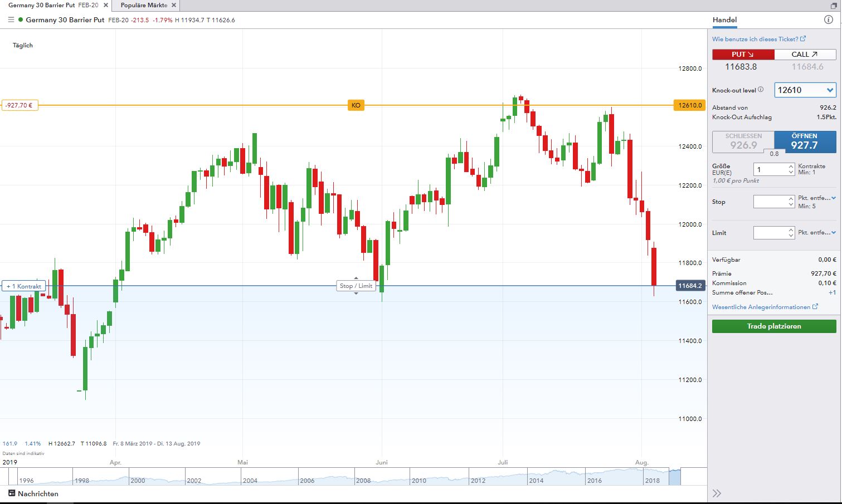The image size is (842, 504).
Task: Click the timeline range selector near 2018
Action: 674,477
